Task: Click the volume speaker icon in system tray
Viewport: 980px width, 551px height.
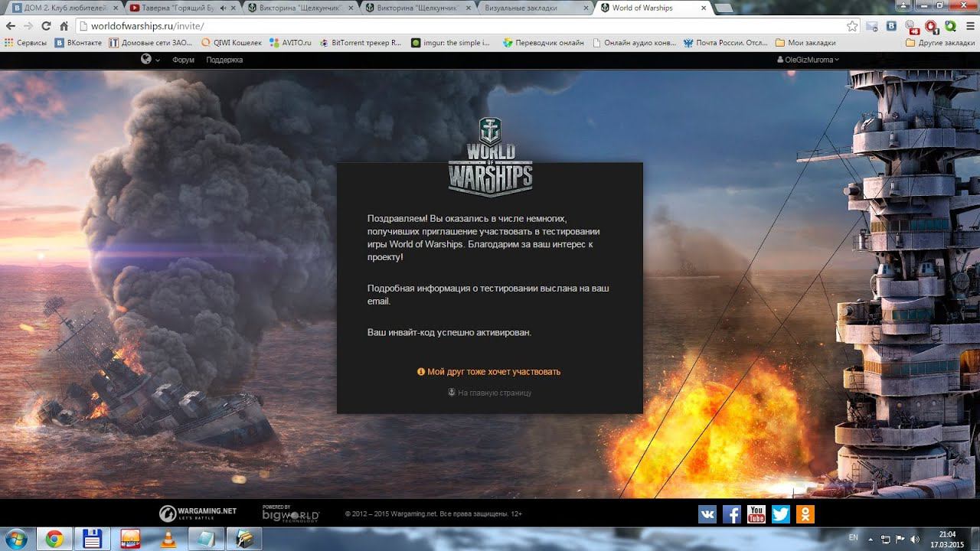Action: [915, 539]
